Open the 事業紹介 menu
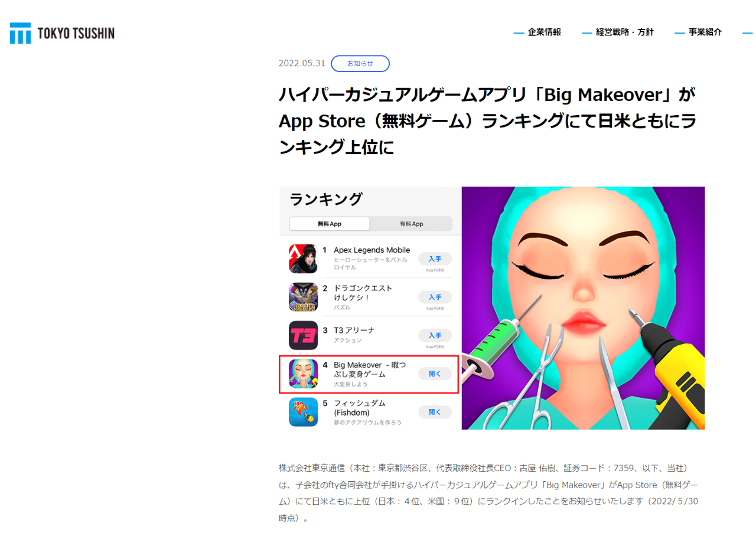756x549 pixels. pyautogui.click(x=705, y=32)
